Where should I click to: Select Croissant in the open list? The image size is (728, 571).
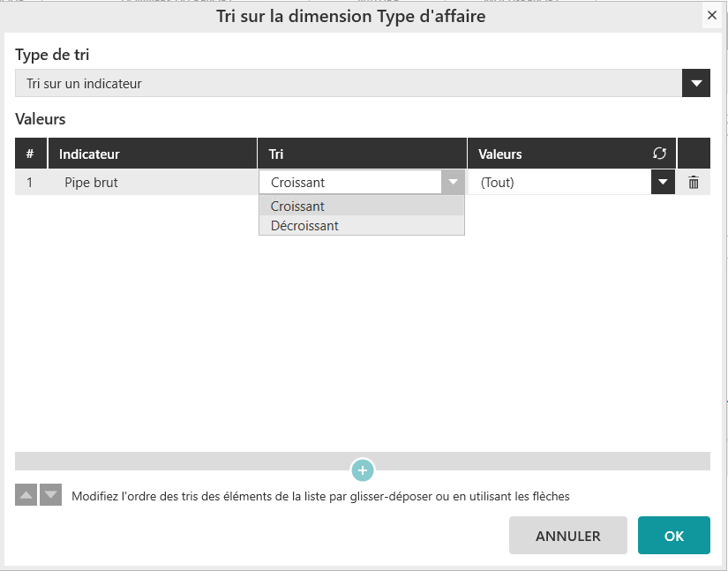[298, 207]
